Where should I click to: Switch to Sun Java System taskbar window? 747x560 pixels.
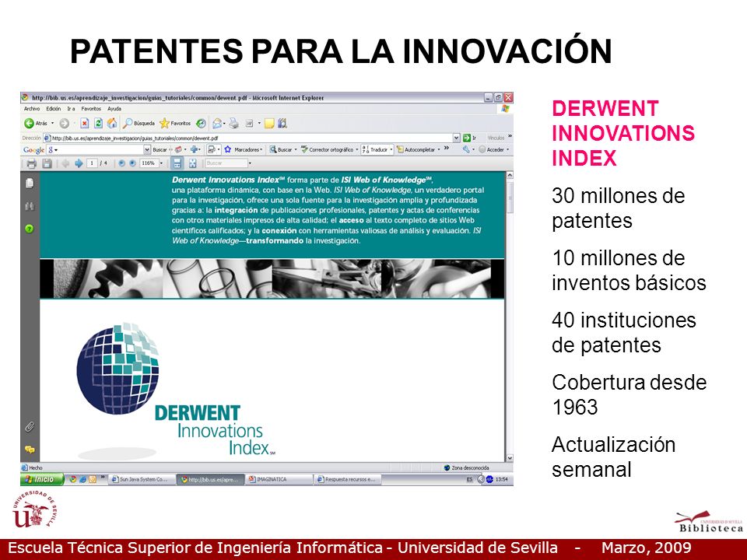141,480
